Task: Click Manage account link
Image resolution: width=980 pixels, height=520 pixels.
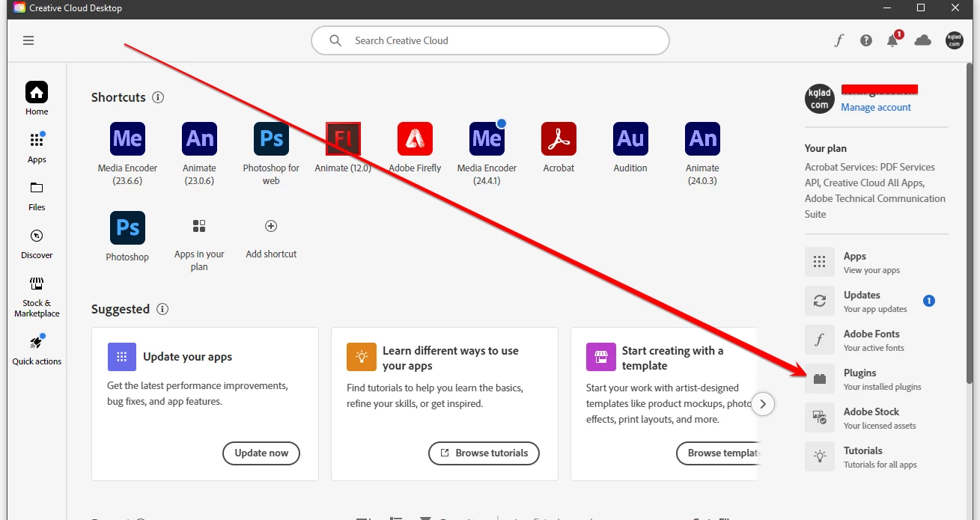Action: (x=876, y=107)
